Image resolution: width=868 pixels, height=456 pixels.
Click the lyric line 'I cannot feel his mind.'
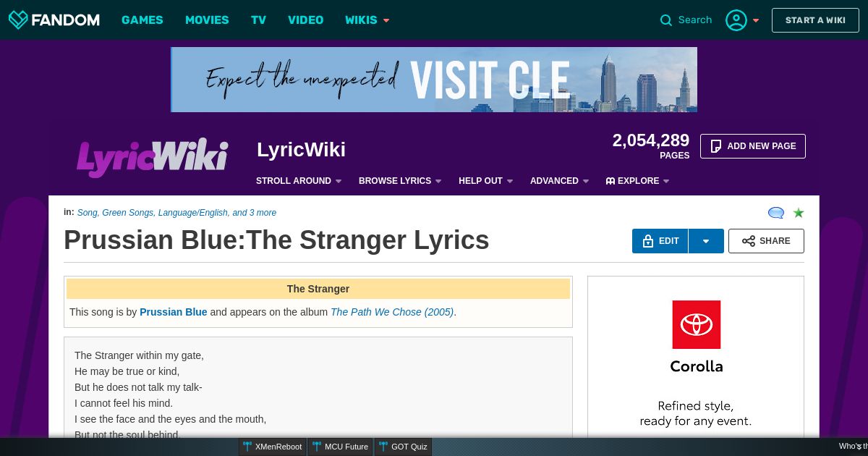124,403
